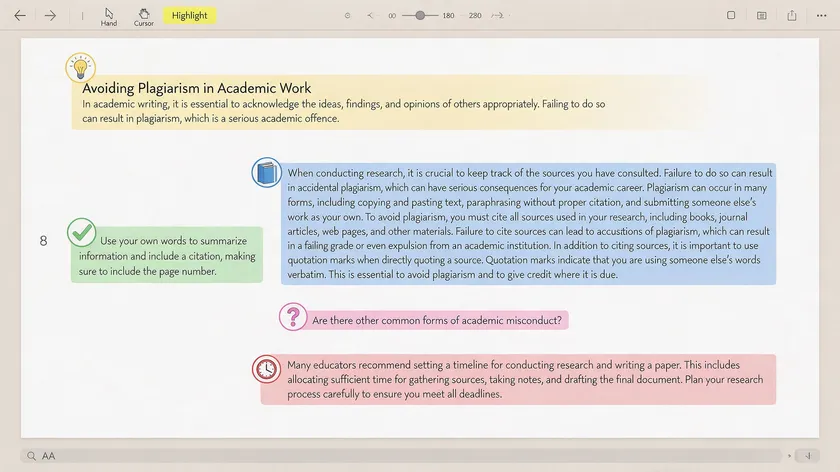This screenshot has width=840, height=472.
Task: Click the AA text in bottom bar
Action: (48, 456)
